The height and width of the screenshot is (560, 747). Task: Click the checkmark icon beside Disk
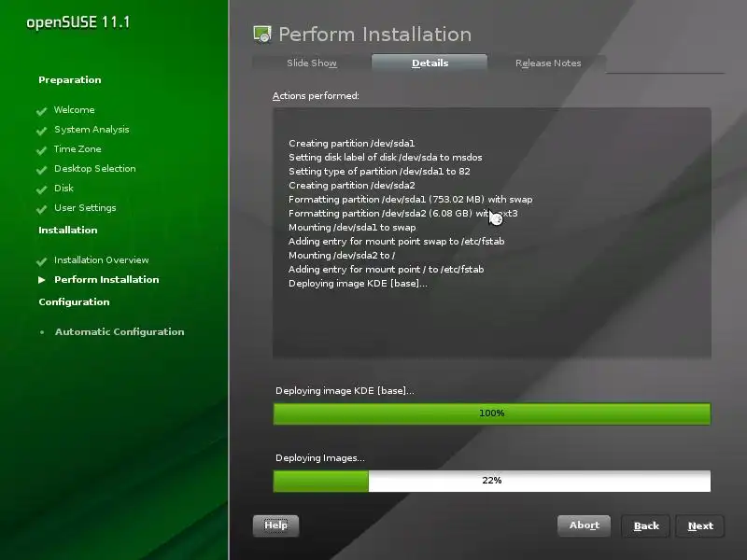[x=42, y=189]
